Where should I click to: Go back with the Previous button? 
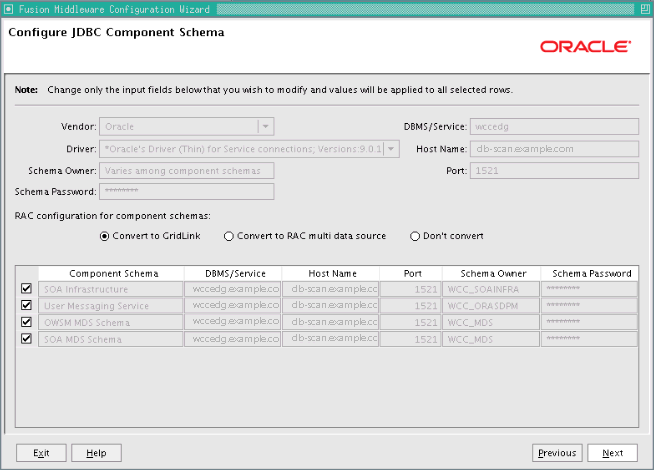click(x=557, y=453)
